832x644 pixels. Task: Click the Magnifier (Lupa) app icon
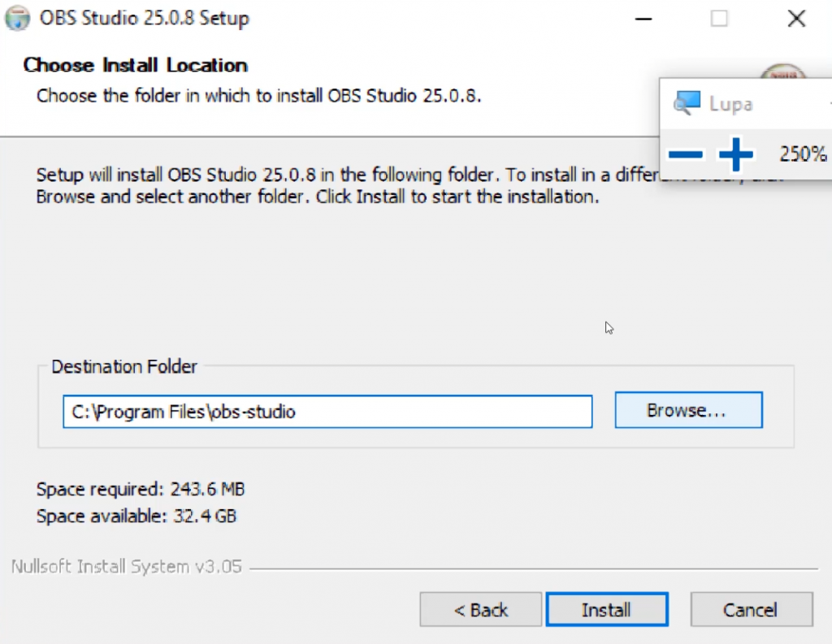click(x=687, y=103)
